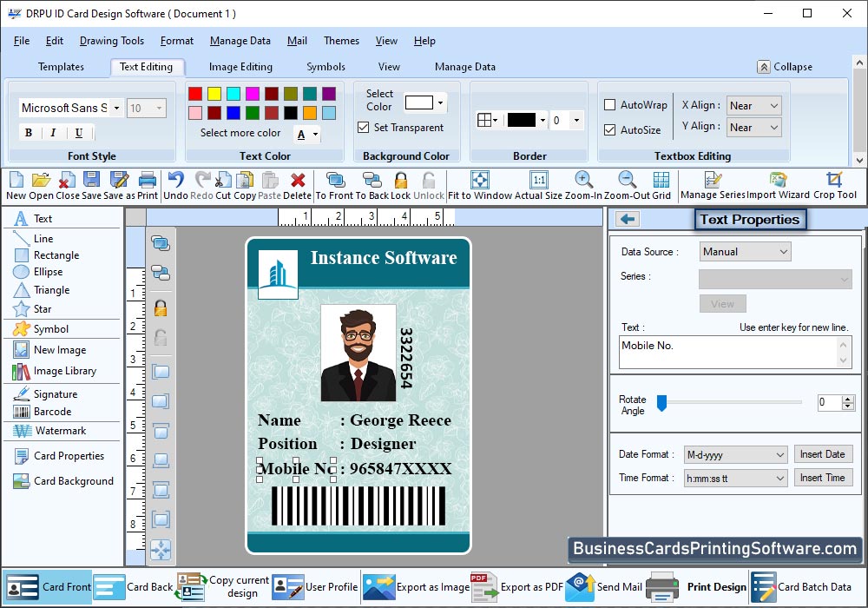
Task: Enable the AutoWrap checkbox
Action: 609,104
